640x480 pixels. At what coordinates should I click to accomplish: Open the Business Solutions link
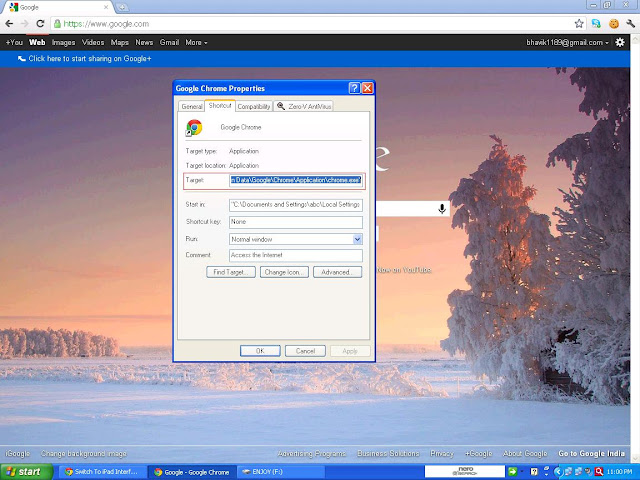(388, 453)
